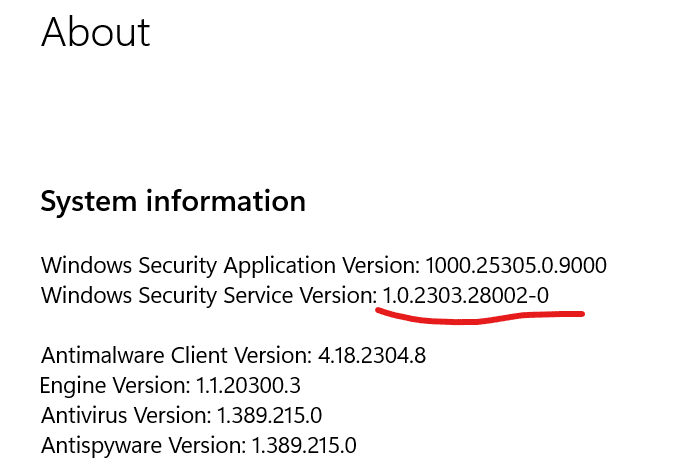
Task: Click the System information heading
Action: (173, 201)
